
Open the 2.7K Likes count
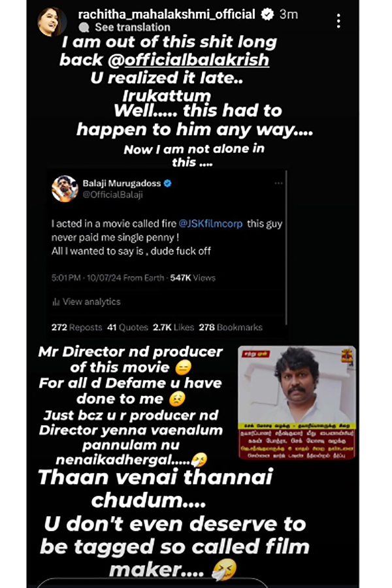pos(173,327)
